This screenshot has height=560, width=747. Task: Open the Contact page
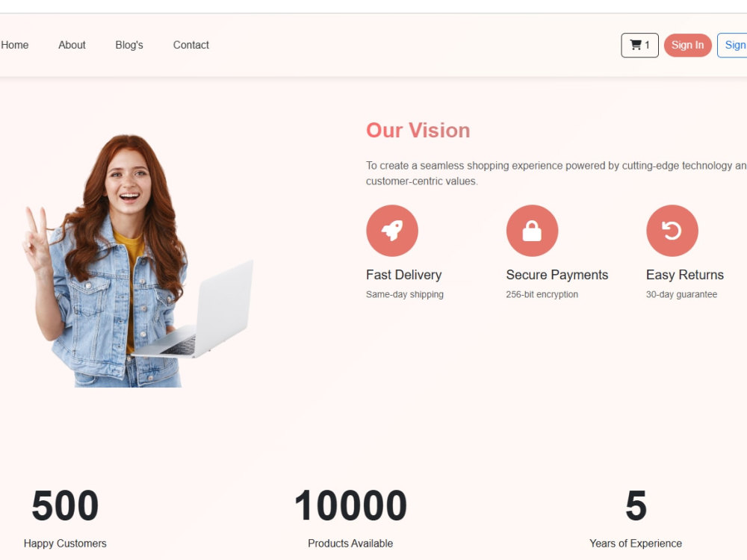[x=191, y=46]
